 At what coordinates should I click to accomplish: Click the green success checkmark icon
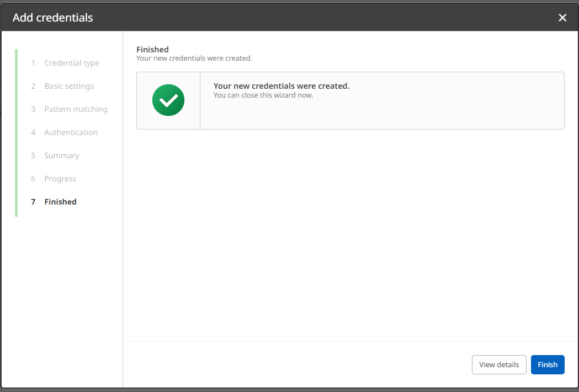[168, 100]
